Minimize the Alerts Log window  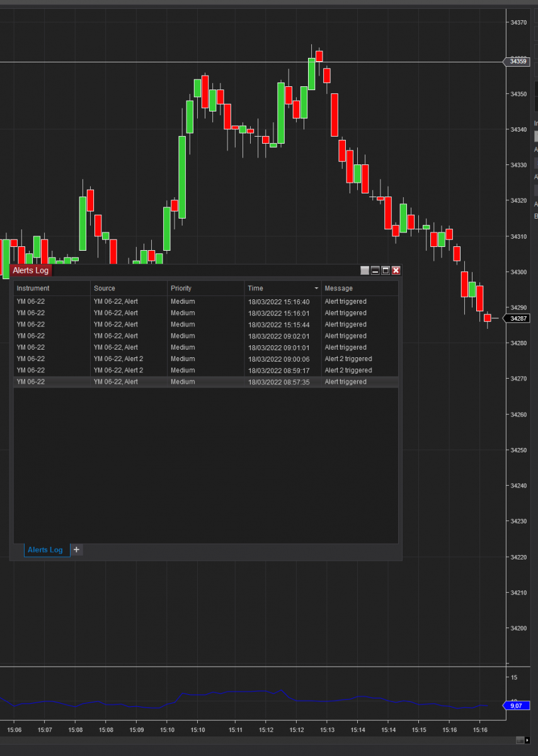point(375,270)
